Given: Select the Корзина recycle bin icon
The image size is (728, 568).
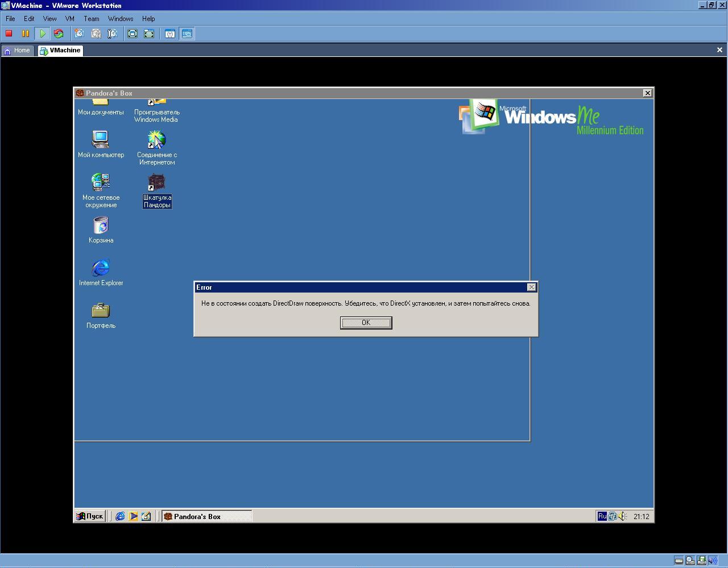Looking at the screenshot, I should [101, 229].
